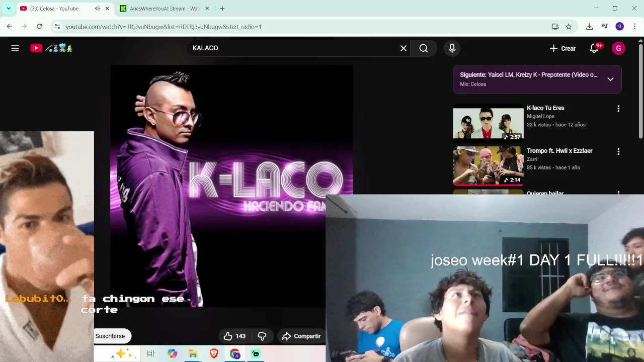Click the address bar URL
644x362 pixels.
164,27
